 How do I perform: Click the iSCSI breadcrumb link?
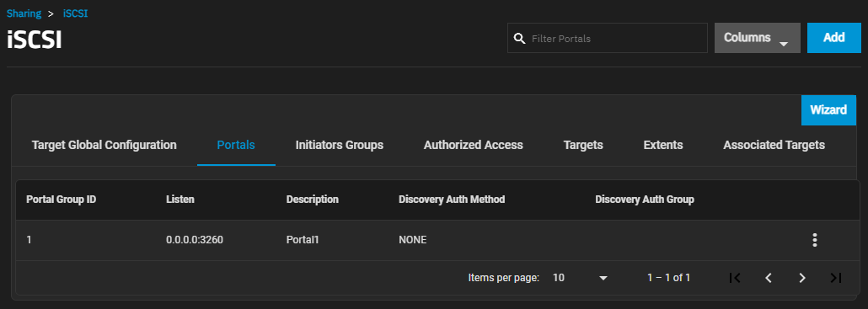point(75,13)
